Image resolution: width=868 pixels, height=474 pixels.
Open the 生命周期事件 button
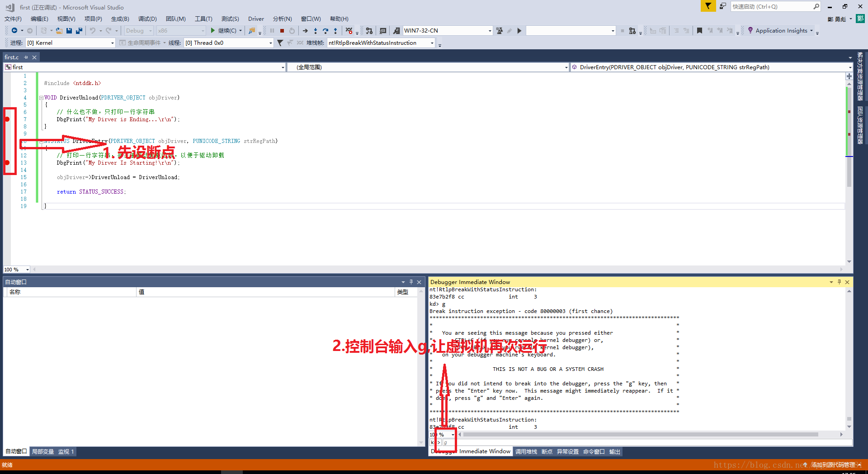coord(142,43)
